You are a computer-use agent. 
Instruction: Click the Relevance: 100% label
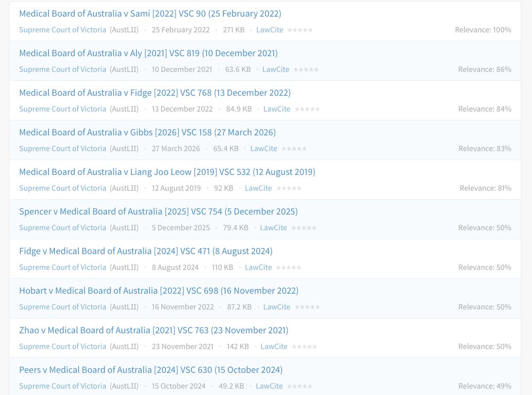(x=483, y=30)
